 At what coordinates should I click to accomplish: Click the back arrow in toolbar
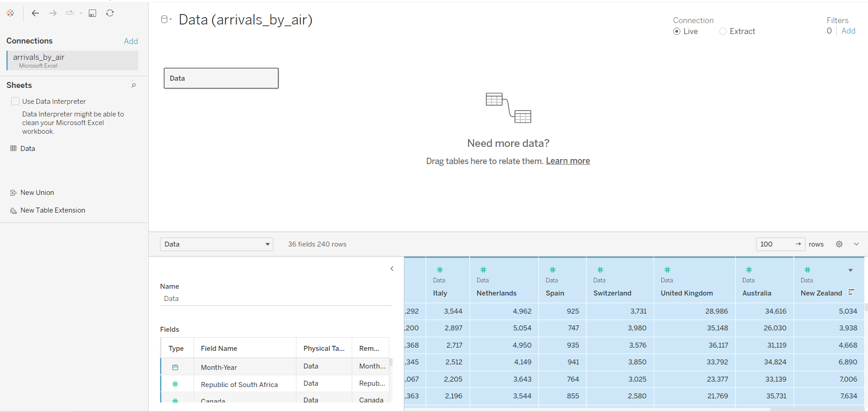pyautogui.click(x=35, y=13)
